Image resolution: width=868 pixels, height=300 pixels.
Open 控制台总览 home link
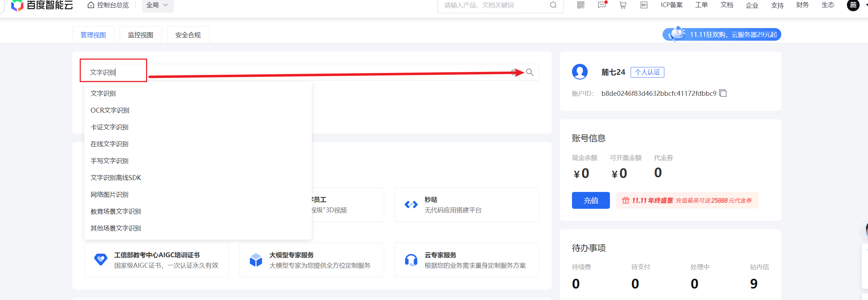108,5
